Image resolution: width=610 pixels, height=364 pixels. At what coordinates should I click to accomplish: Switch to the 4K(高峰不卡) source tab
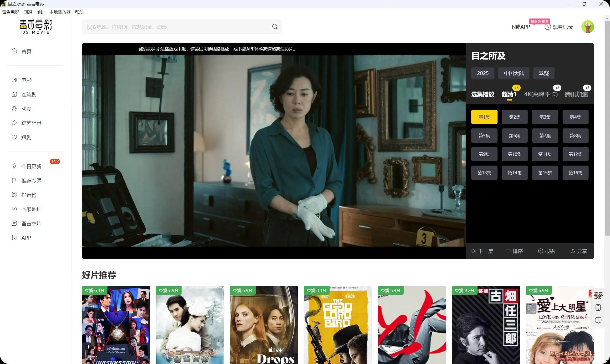(x=541, y=94)
